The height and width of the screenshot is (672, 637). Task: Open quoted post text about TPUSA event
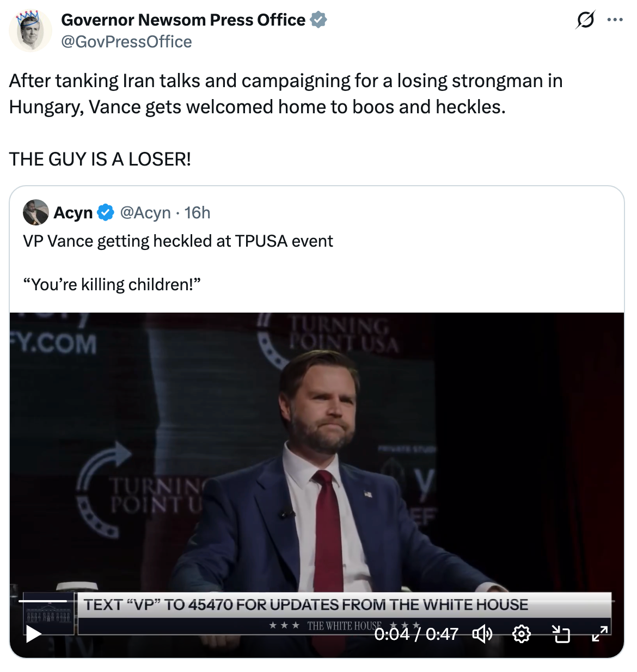click(x=178, y=241)
